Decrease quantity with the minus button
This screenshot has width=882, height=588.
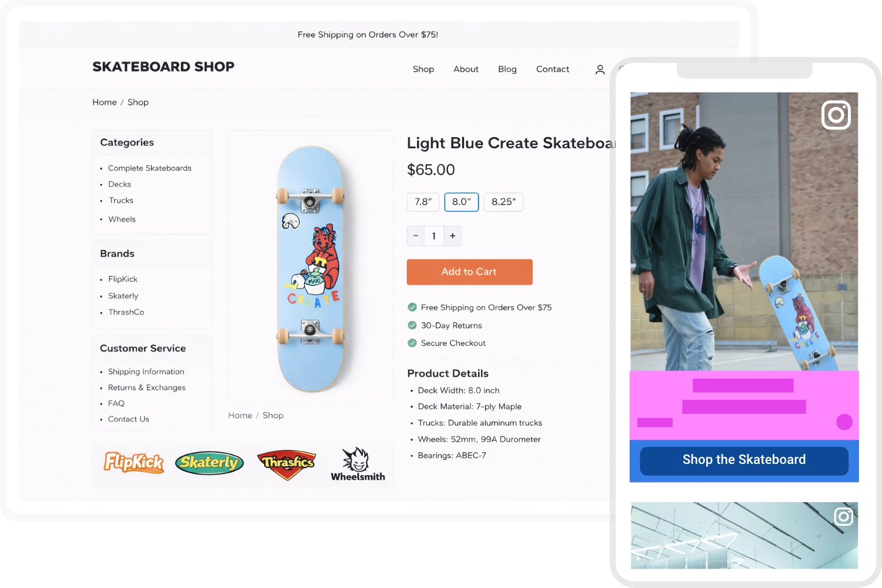click(x=416, y=236)
